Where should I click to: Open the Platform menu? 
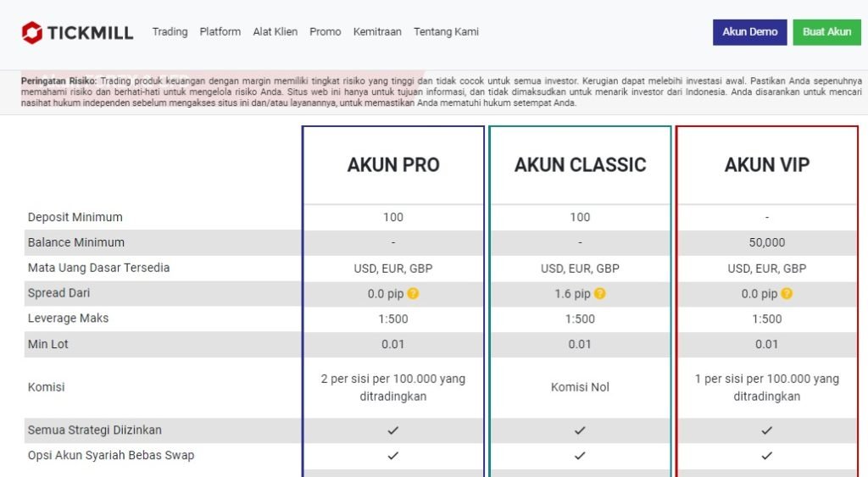[x=220, y=32]
